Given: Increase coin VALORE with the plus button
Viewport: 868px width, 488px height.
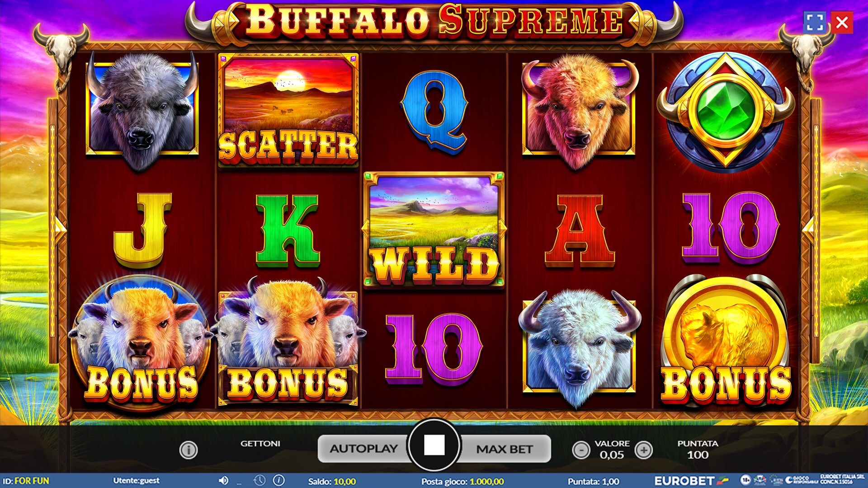Looking at the screenshot, I should (644, 450).
